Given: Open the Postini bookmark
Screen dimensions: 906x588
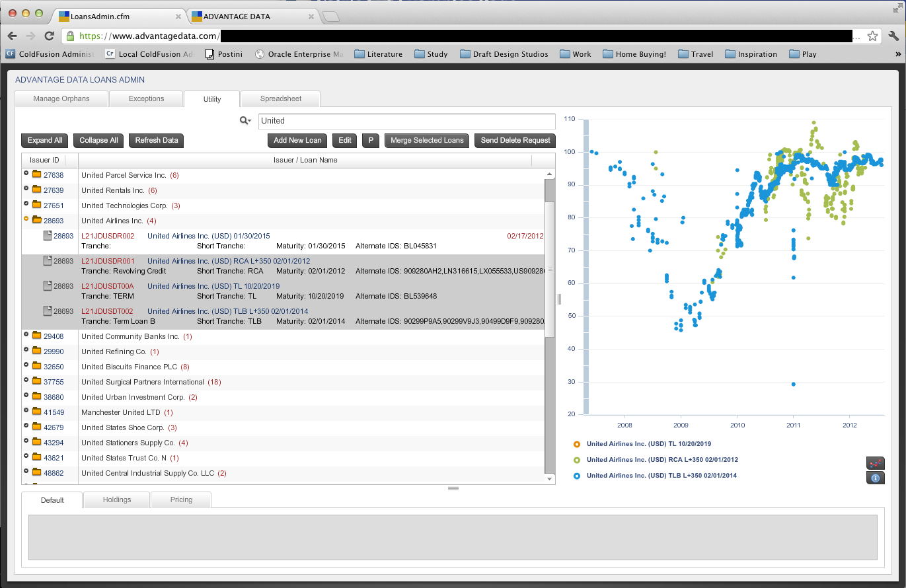Looking at the screenshot, I should click(x=224, y=54).
